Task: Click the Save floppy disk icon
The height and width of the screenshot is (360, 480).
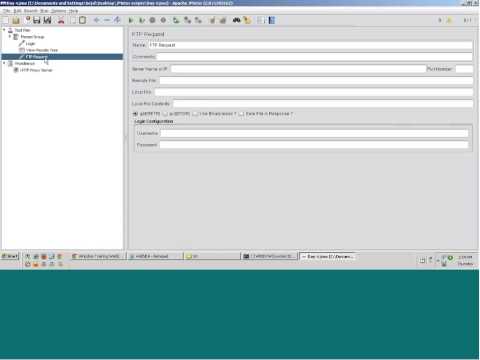Action: [x=37, y=20]
